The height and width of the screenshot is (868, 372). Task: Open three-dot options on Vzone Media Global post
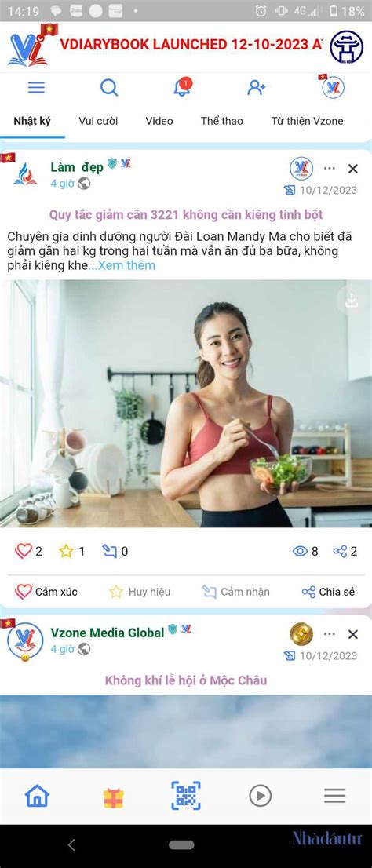tap(330, 634)
